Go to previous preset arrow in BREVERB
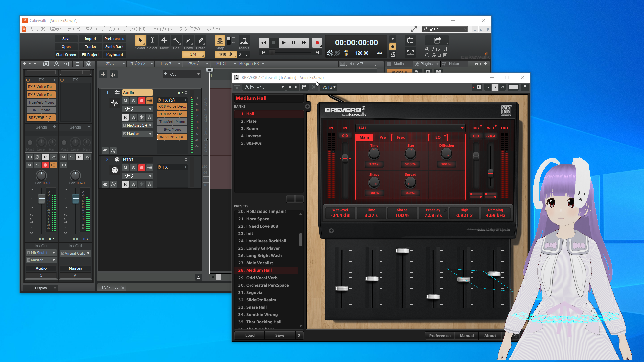 tap(289, 87)
